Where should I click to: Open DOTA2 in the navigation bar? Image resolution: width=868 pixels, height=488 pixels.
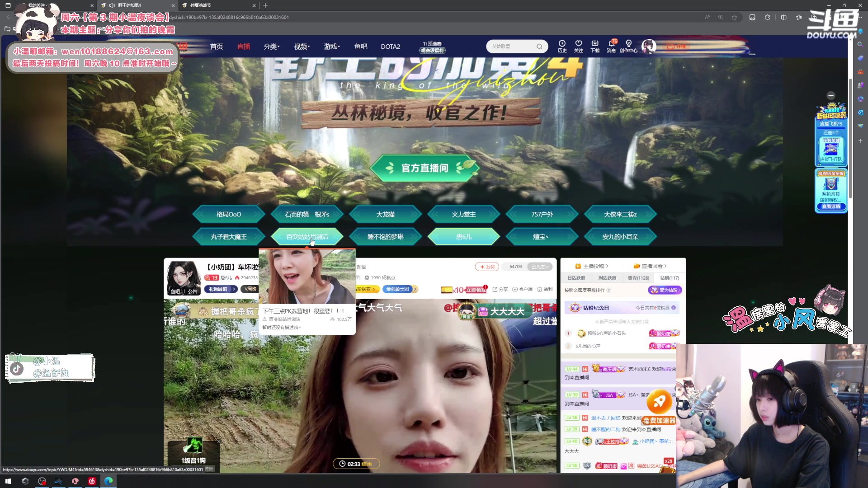(x=391, y=47)
